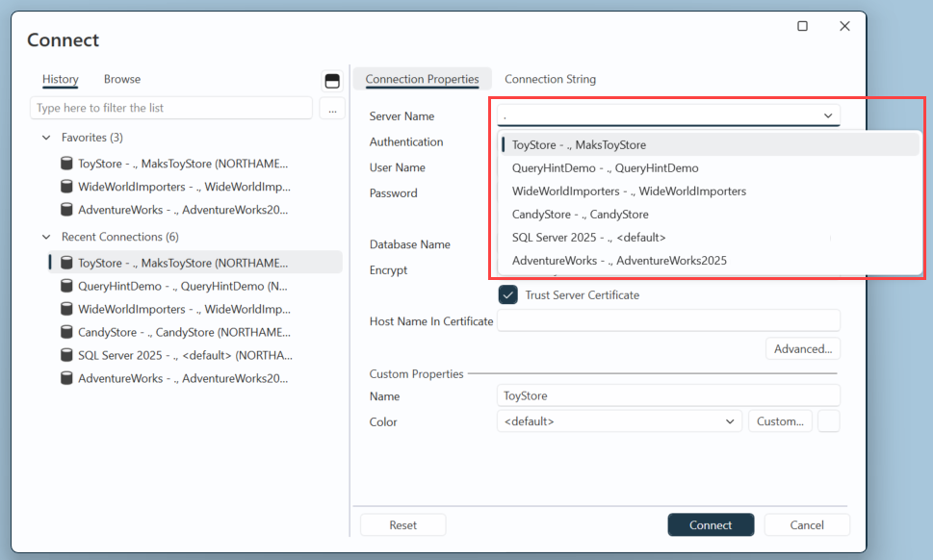
Task: Click the toggle pane layout icon beside Browse
Action: pos(332,81)
